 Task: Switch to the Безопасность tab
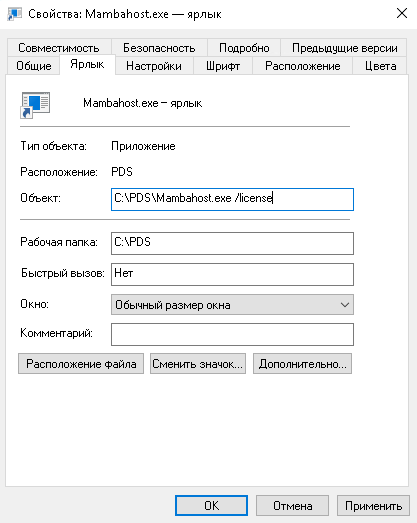point(159,48)
